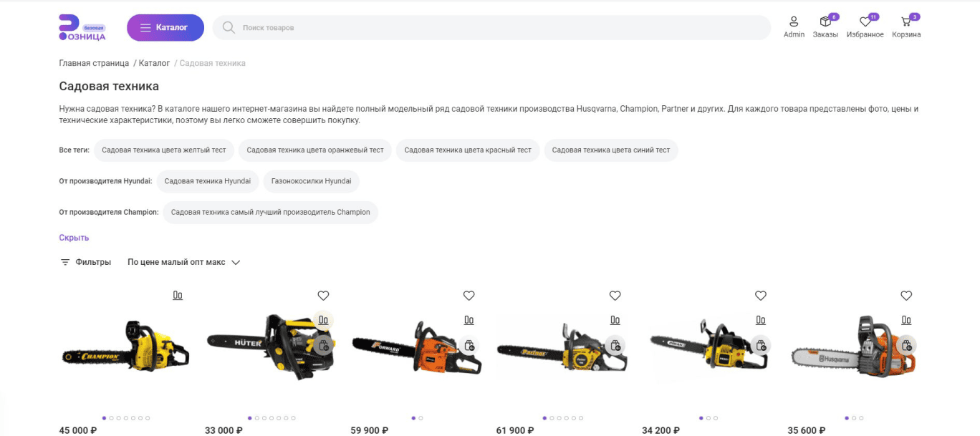Add the 34 200 ₽ chainsaw to cart

click(x=761, y=345)
